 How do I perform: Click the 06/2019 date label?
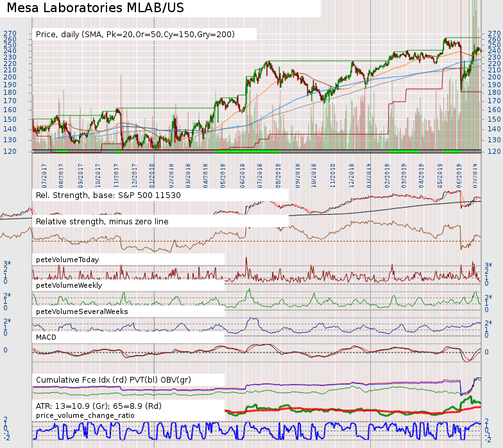click(x=459, y=176)
